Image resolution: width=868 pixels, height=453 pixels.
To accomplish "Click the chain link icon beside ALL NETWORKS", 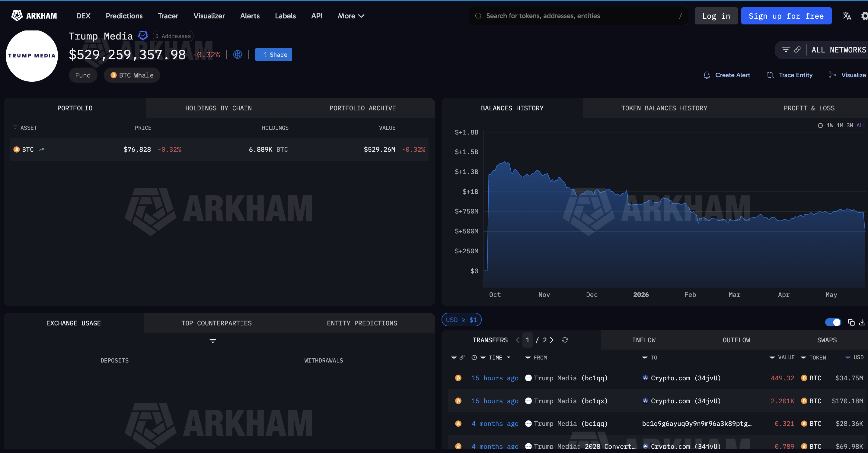I will coord(797,50).
